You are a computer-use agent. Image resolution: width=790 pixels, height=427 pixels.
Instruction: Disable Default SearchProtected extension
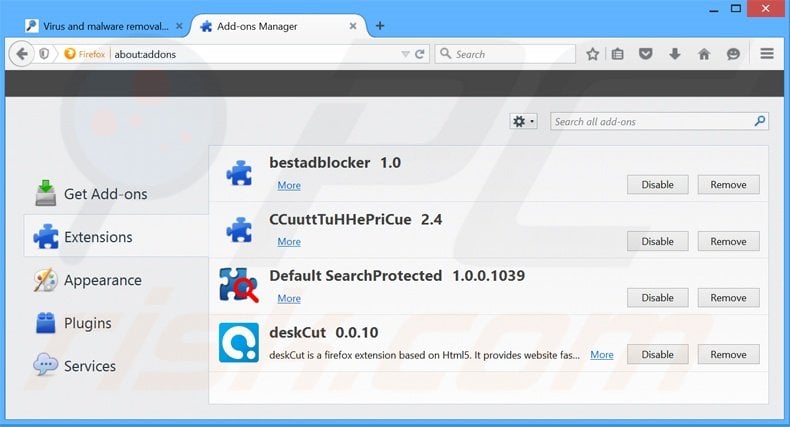pos(657,298)
